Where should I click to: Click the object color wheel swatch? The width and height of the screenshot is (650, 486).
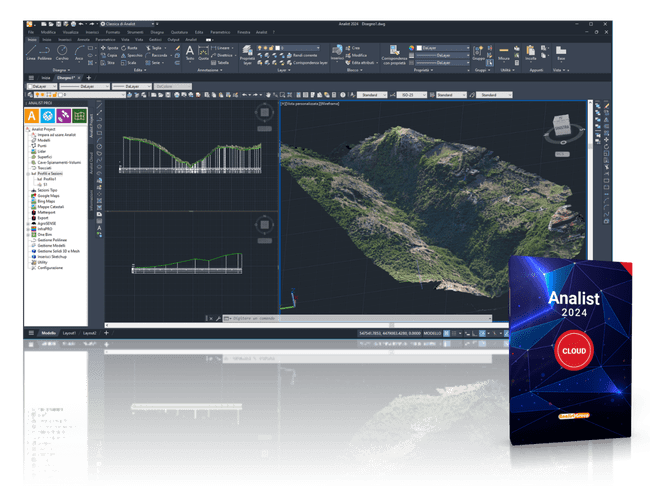[411, 48]
